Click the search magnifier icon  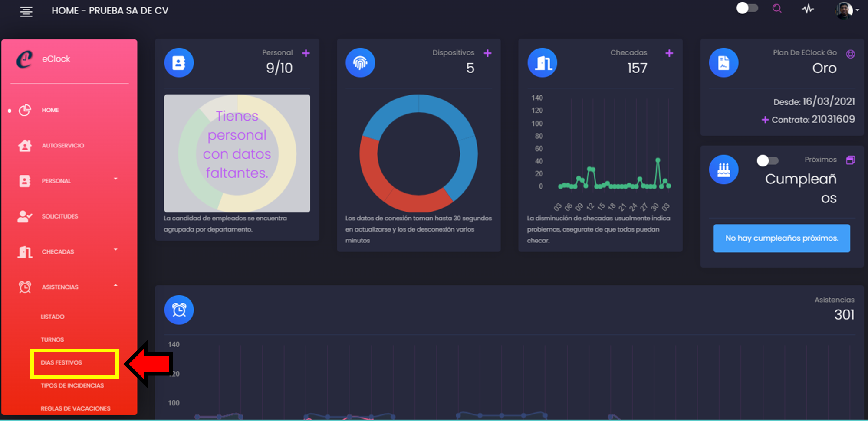(777, 9)
